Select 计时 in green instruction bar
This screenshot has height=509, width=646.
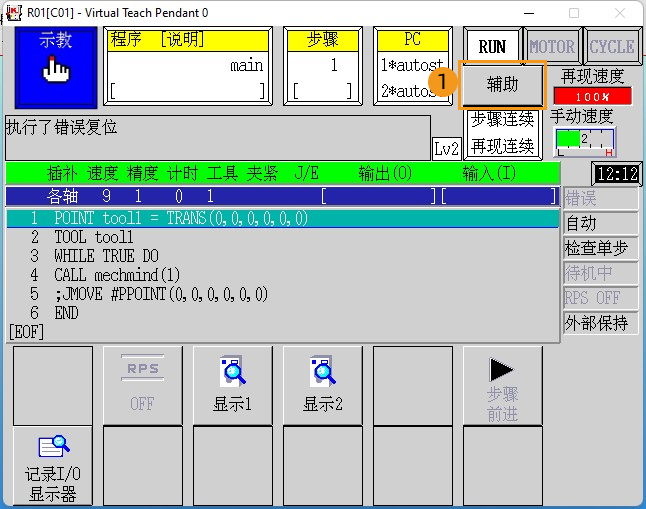pyautogui.click(x=183, y=173)
